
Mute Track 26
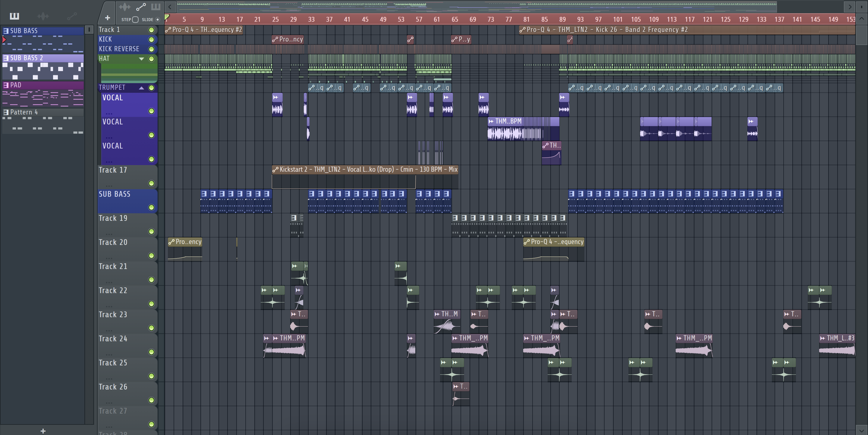point(152,400)
